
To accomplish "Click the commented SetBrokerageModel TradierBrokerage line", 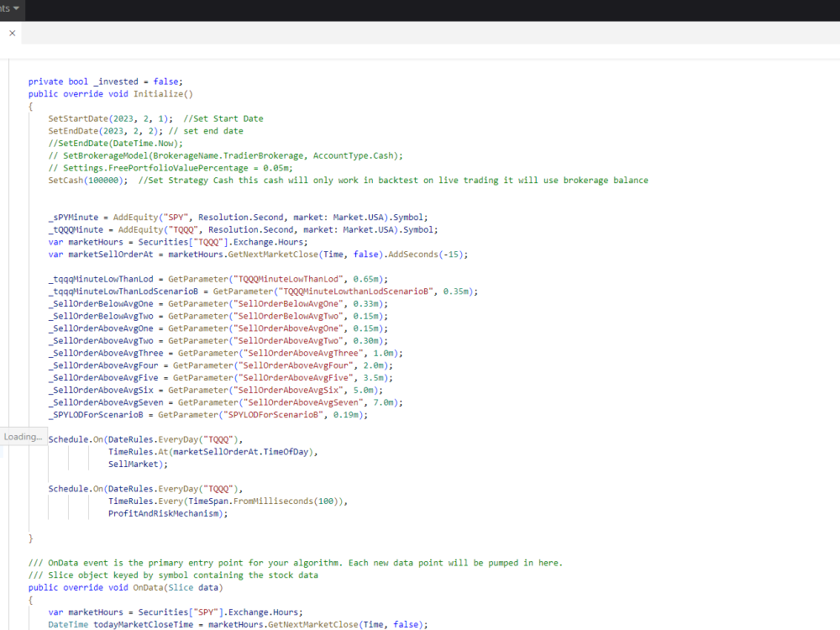I will click(225, 155).
